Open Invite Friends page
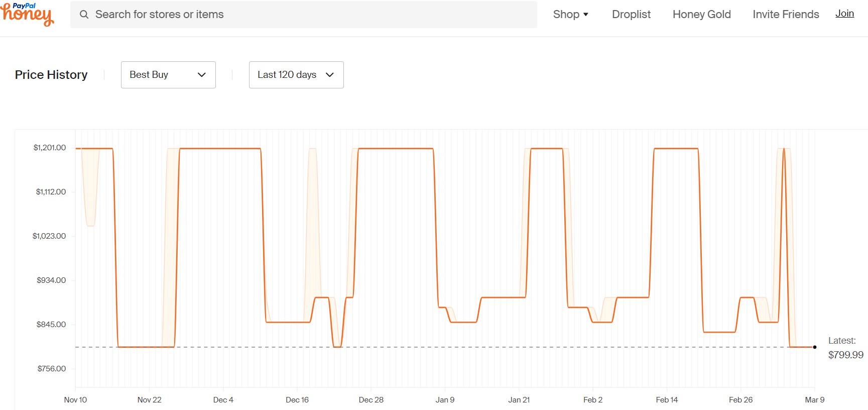Image resolution: width=868 pixels, height=410 pixels. [x=786, y=15]
